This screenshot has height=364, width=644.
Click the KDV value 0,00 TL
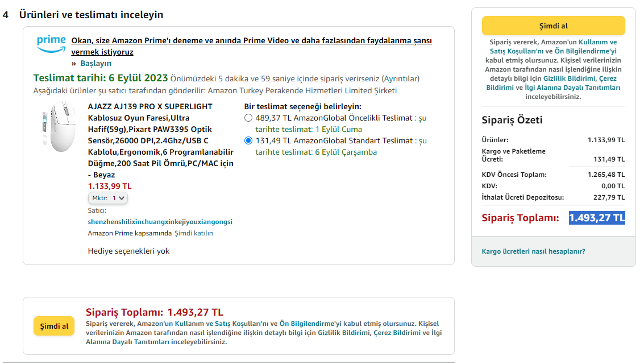click(613, 186)
